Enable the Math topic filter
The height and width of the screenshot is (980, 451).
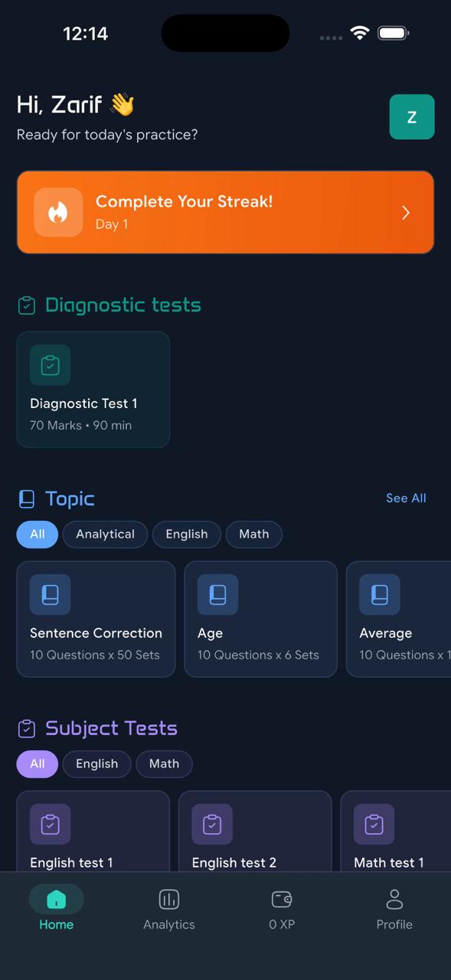[253, 534]
